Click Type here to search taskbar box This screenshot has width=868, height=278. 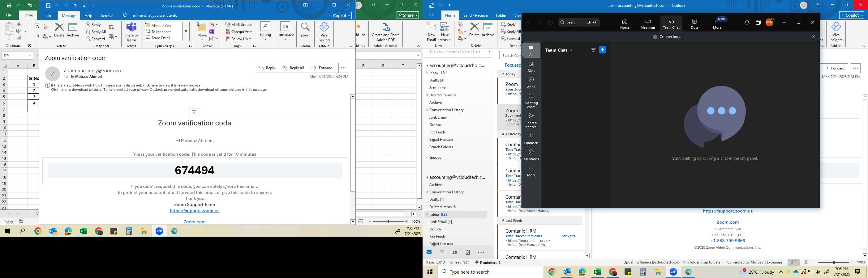click(x=490, y=272)
